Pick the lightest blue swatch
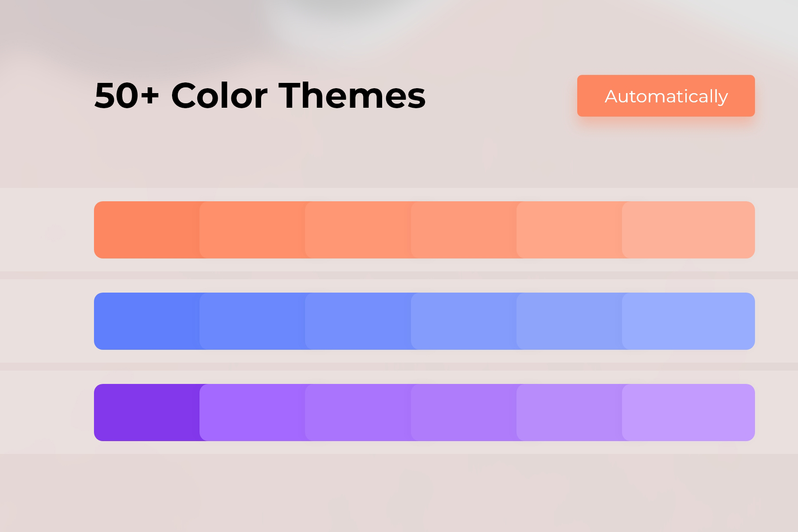This screenshot has height=532, width=798. tap(688, 321)
